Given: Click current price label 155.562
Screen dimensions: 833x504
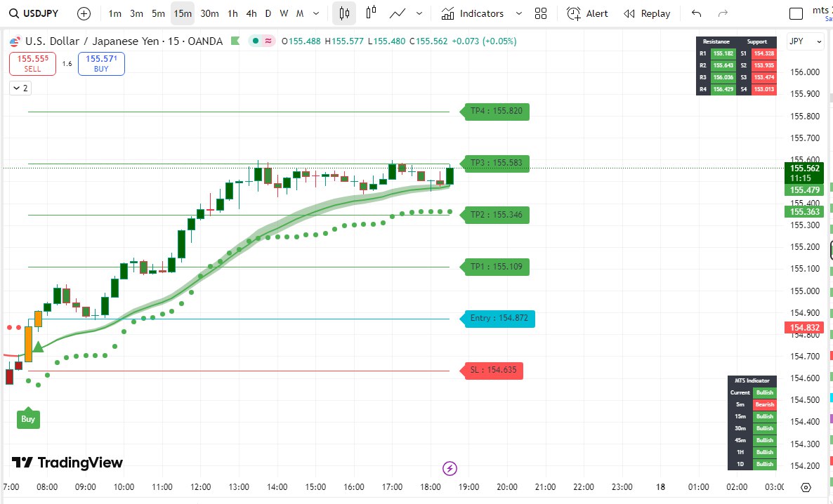Looking at the screenshot, I should pyautogui.click(x=804, y=173).
